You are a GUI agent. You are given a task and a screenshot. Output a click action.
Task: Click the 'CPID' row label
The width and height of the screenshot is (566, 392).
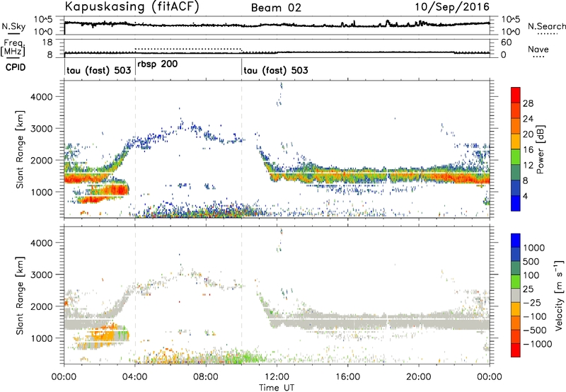(x=16, y=67)
